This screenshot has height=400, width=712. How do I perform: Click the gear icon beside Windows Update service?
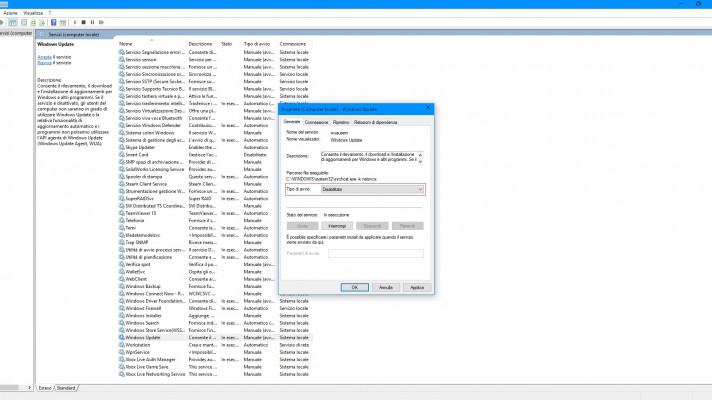[x=121, y=338]
